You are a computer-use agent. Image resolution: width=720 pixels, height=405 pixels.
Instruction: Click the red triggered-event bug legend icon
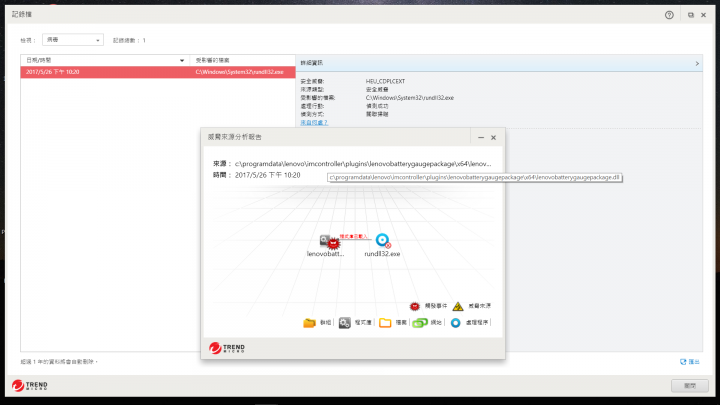tap(415, 306)
